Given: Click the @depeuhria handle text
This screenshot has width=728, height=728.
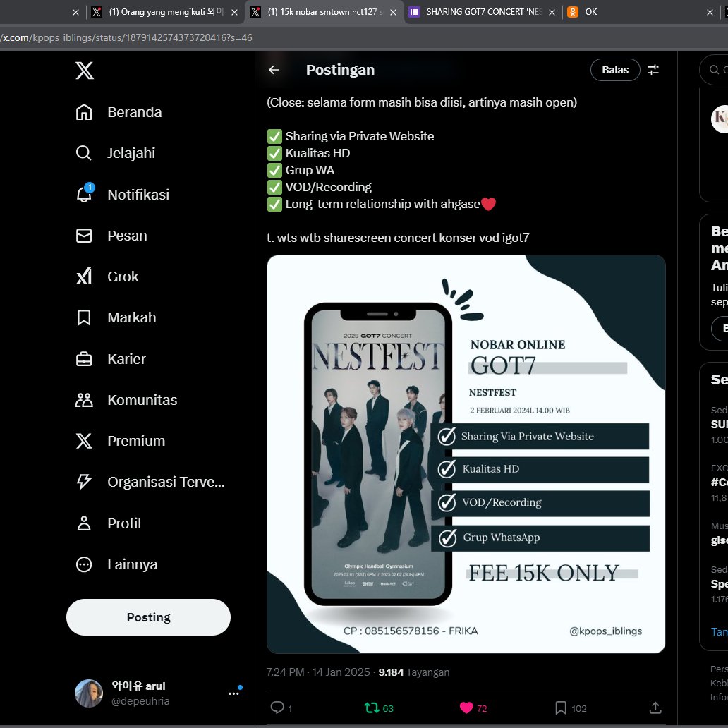Looking at the screenshot, I should 140,701.
